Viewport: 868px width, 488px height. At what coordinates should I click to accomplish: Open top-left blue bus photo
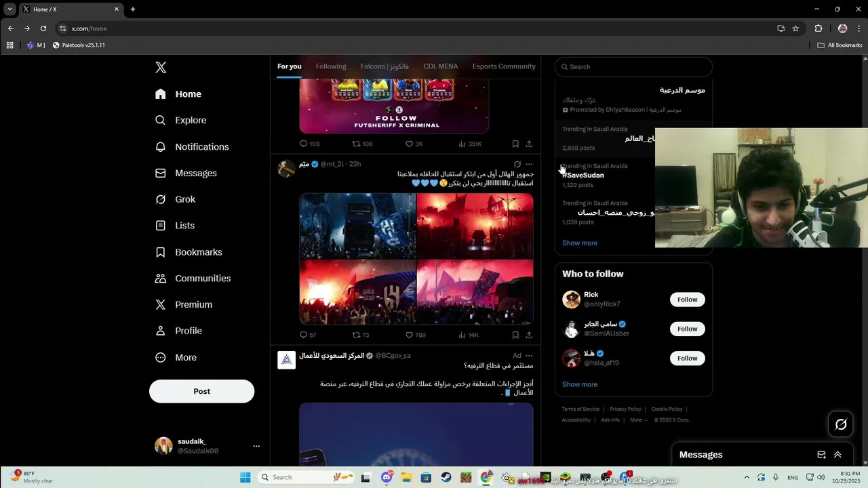coord(357,226)
